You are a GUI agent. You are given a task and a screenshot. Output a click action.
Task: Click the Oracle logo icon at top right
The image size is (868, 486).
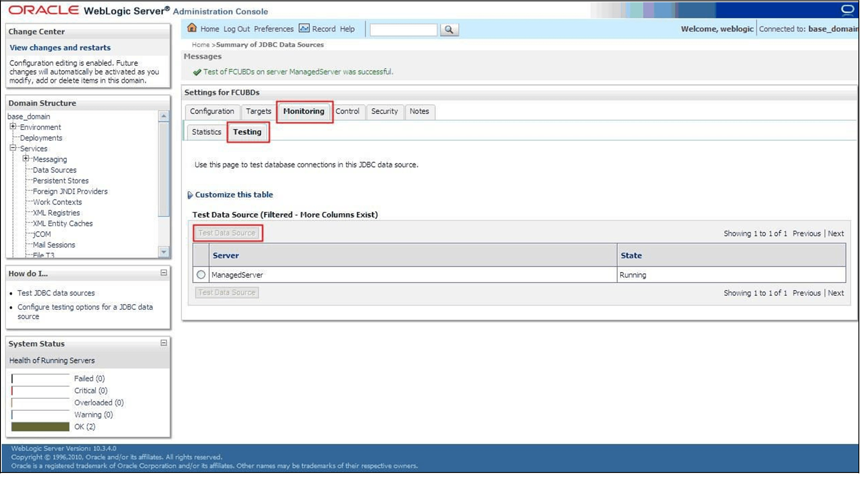847,10
